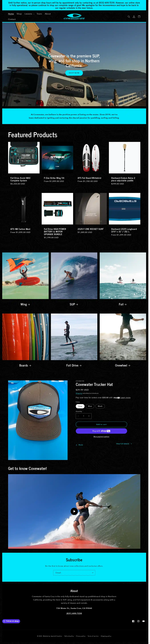Go to the Tours menu item

pyautogui.click(x=39, y=14)
